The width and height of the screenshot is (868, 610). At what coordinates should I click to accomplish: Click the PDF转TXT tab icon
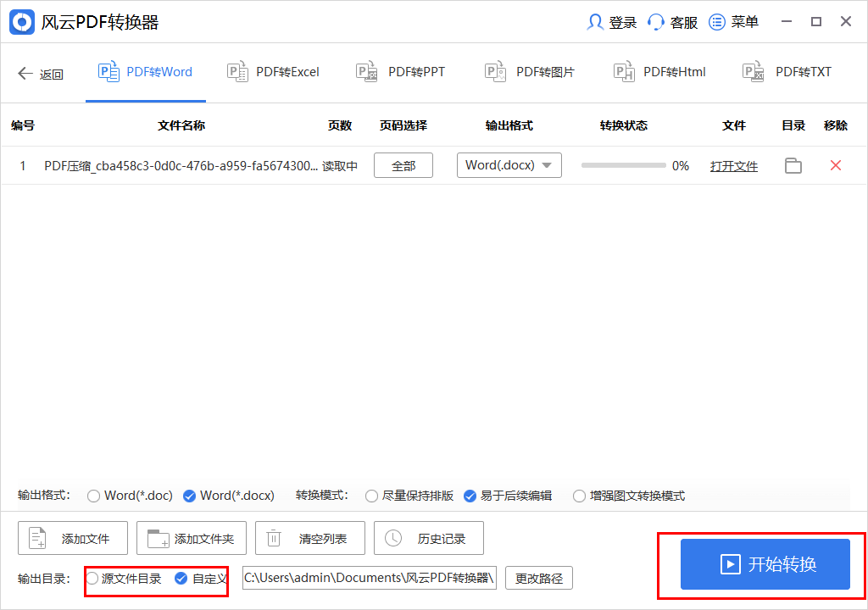tap(754, 71)
